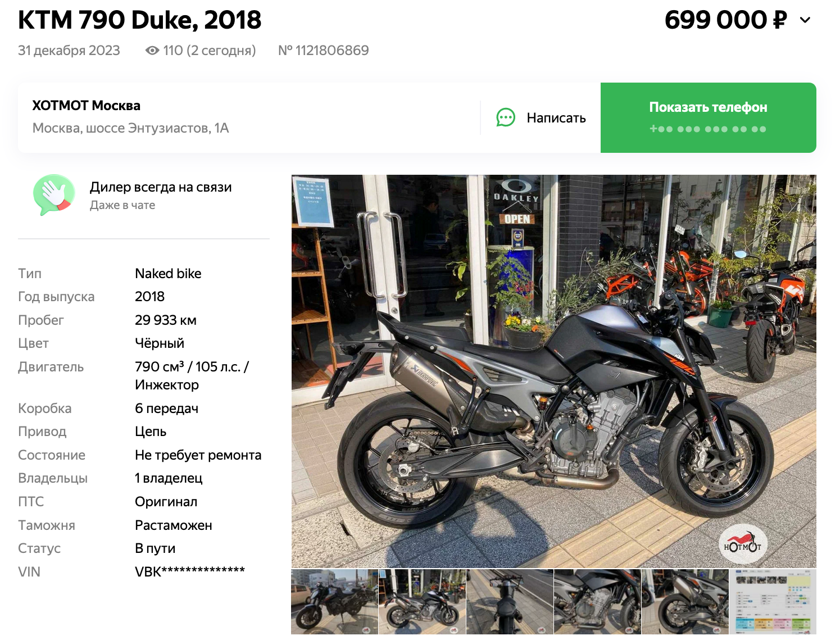Click the price 699 000 ₽

[725, 20]
